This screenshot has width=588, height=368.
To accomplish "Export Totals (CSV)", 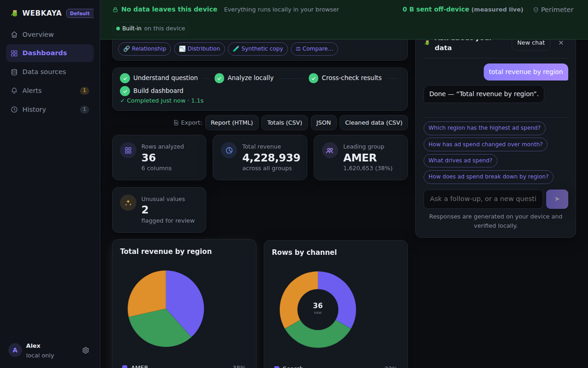I will click(x=285, y=123).
